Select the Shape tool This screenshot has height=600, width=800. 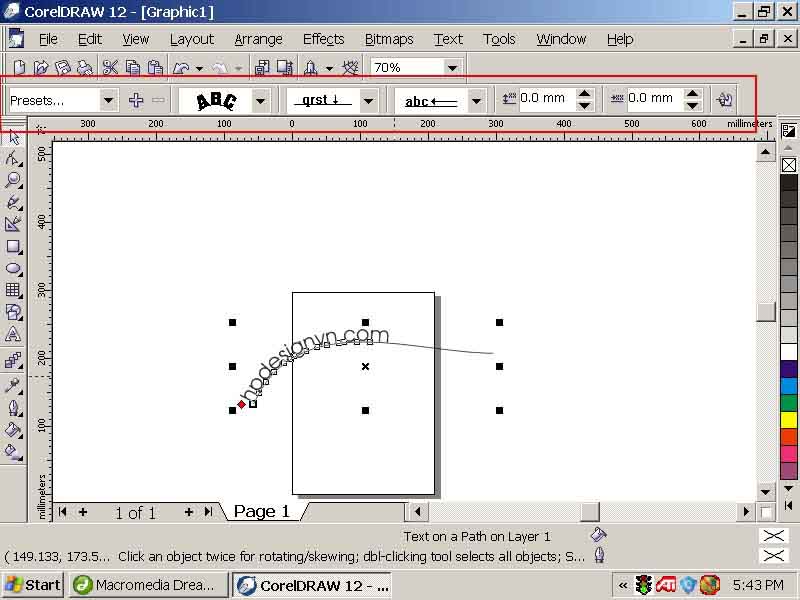14,159
